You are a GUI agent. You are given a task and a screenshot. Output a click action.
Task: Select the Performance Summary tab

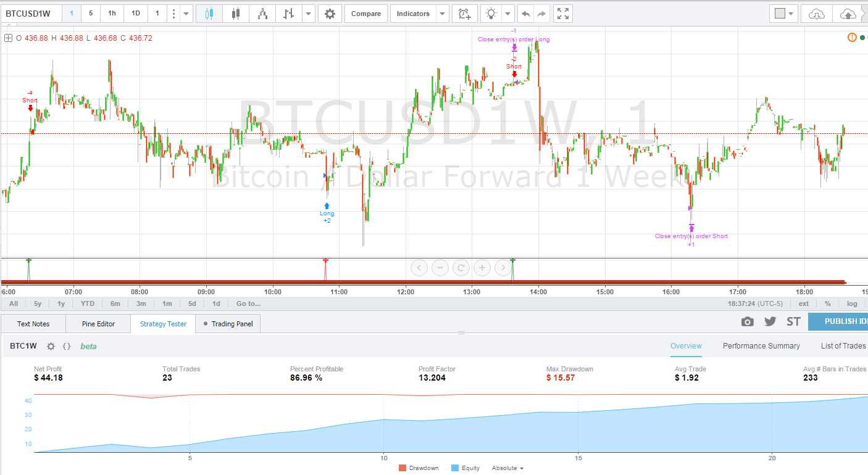click(x=761, y=346)
